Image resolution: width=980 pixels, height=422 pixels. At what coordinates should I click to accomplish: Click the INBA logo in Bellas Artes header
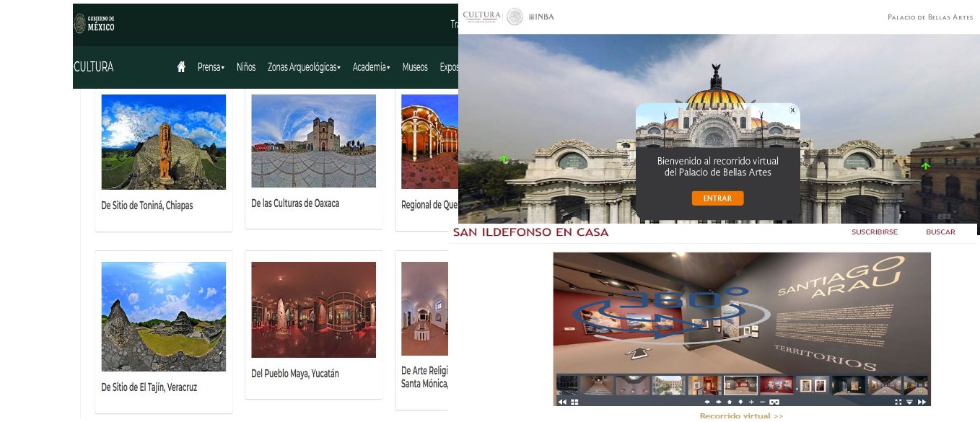541,17
